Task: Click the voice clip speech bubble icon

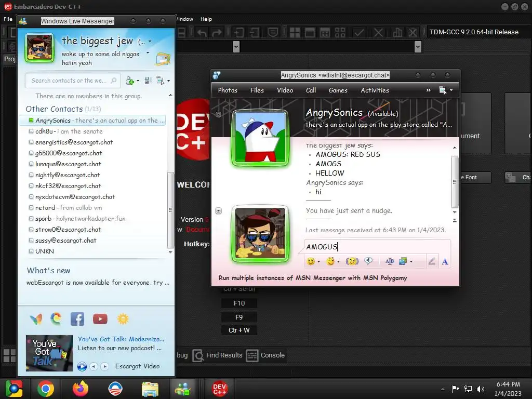Action: [368, 261]
